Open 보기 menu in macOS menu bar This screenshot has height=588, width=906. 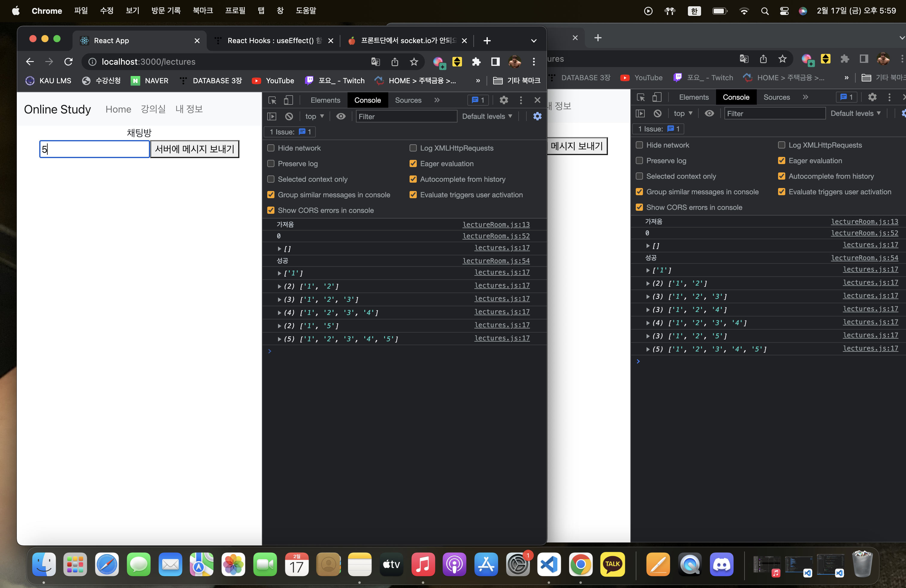coord(132,11)
